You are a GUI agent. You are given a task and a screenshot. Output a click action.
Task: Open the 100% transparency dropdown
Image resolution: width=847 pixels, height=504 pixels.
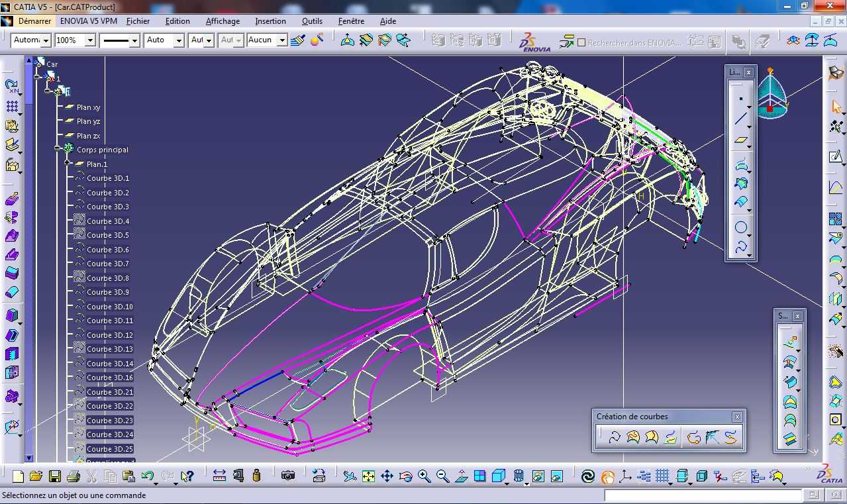tap(89, 40)
